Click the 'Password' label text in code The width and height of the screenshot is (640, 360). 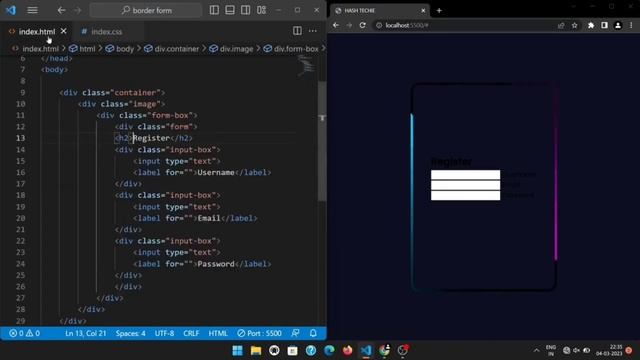pyautogui.click(x=216, y=264)
